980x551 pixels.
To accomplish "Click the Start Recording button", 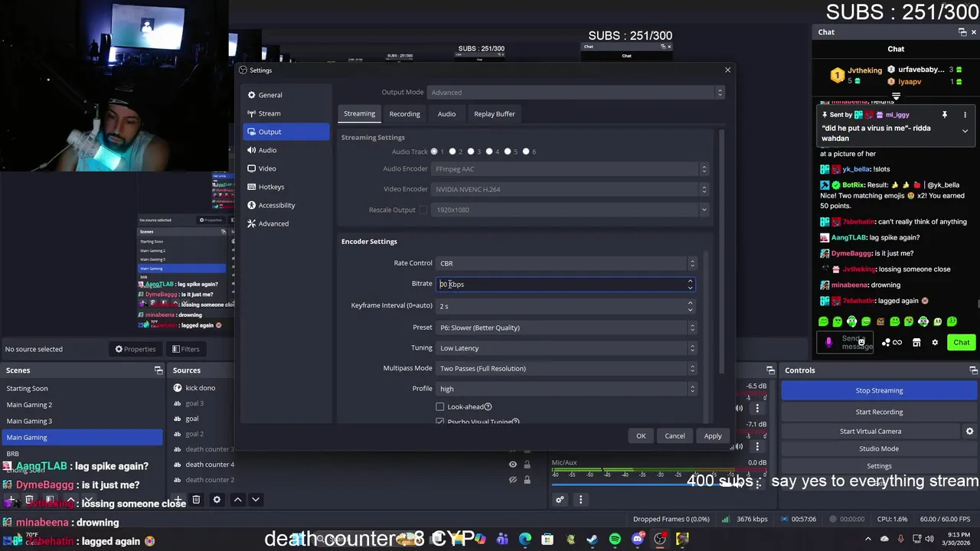I will pos(879,412).
